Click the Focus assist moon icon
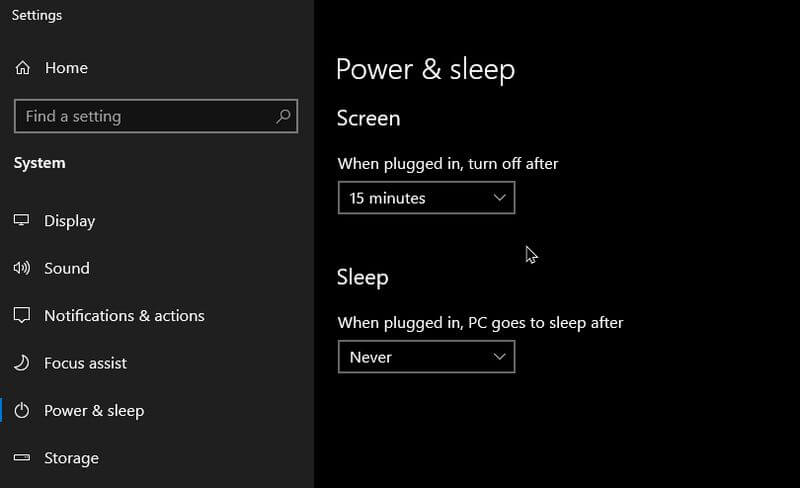 (x=22, y=363)
